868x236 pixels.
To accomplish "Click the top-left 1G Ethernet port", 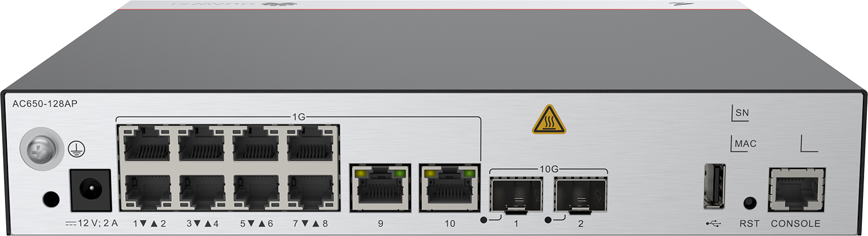I will [x=146, y=145].
